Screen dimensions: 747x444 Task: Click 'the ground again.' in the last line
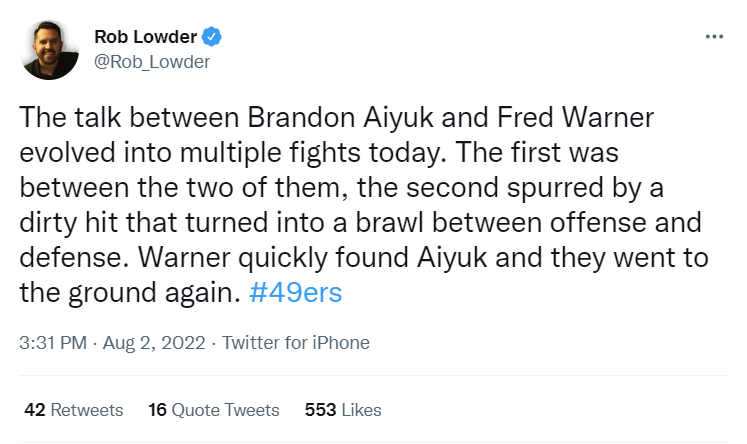[130, 293]
